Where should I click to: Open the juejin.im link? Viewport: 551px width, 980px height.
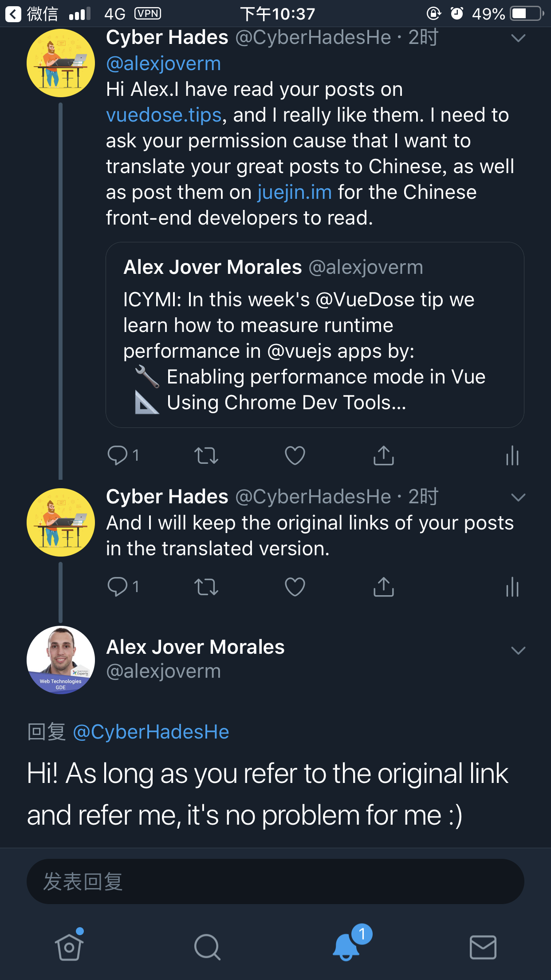pyautogui.click(x=295, y=192)
